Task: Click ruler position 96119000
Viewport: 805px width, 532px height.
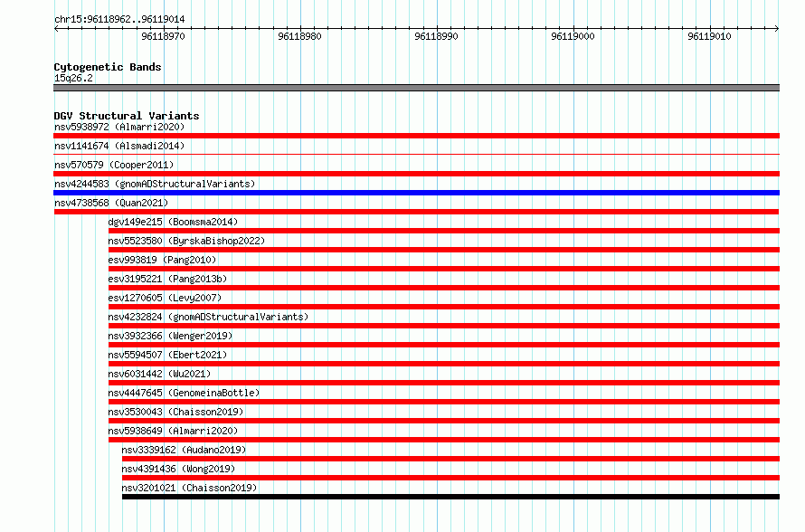Action: (x=573, y=36)
